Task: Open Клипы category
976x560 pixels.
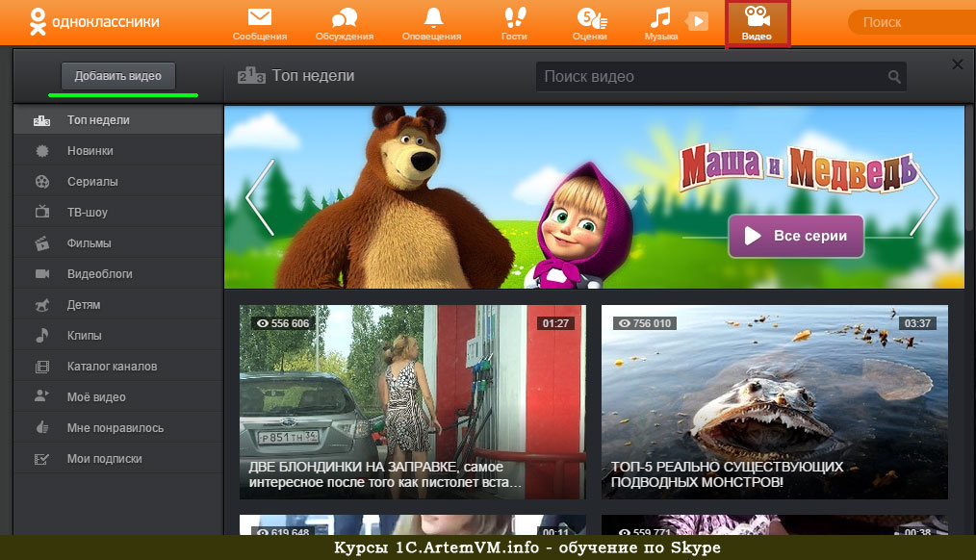Action: click(118, 336)
